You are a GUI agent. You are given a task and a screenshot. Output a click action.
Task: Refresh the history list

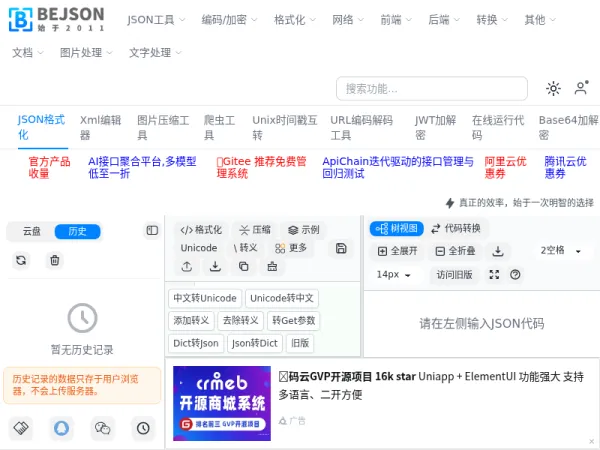click(21, 260)
